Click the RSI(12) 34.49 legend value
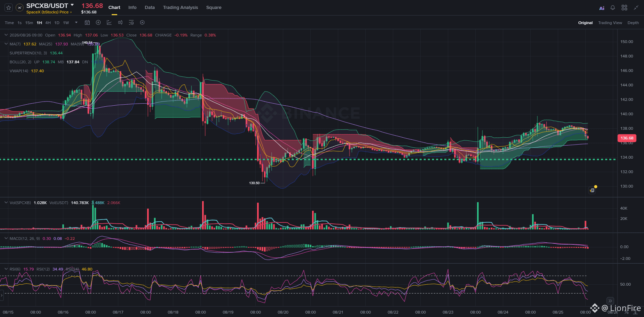The width and height of the screenshot is (644, 317). click(x=58, y=269)
